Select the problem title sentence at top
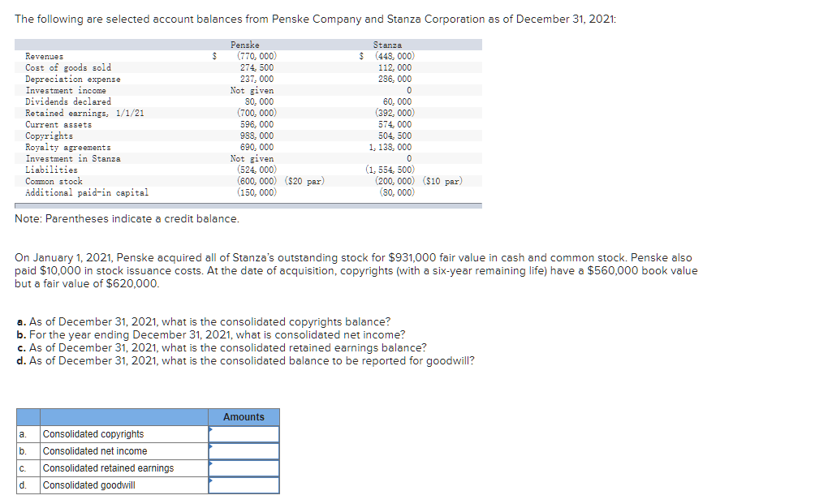This screenshot has height=504, width=815. [x=316, y=19]
